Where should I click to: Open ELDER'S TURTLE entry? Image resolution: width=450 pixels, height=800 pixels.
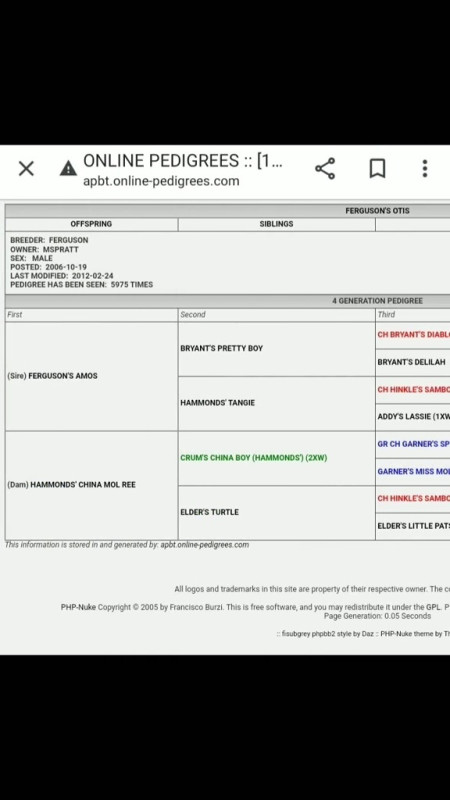coord(209,512)
